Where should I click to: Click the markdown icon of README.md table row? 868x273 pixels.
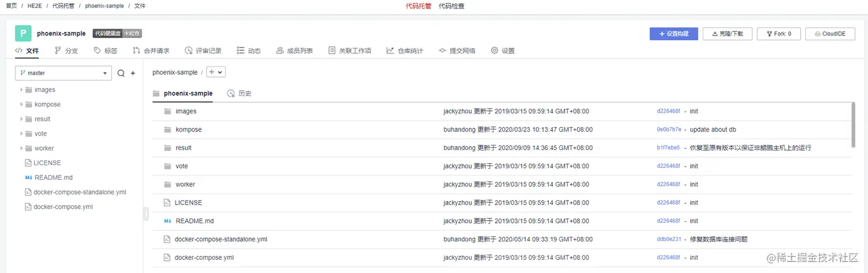[168, 221]
